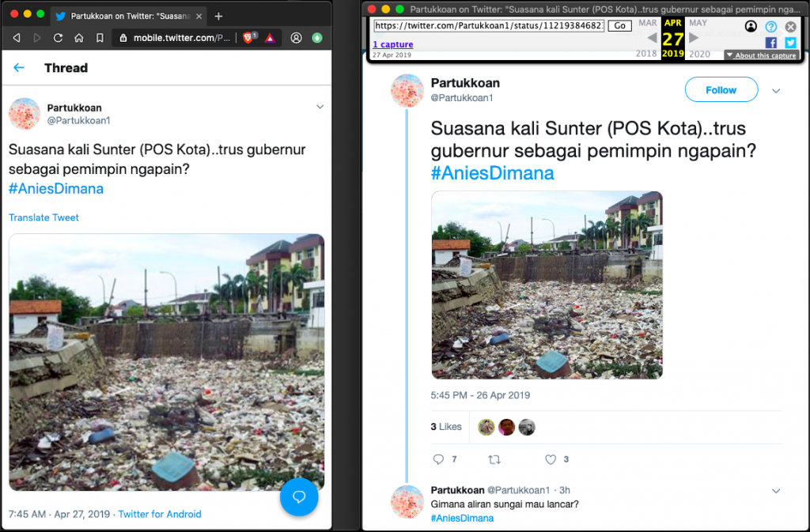Bookmark this page in the browser toolbar
The width and height of the screenshot is (810, 532).
coord(100,37)
